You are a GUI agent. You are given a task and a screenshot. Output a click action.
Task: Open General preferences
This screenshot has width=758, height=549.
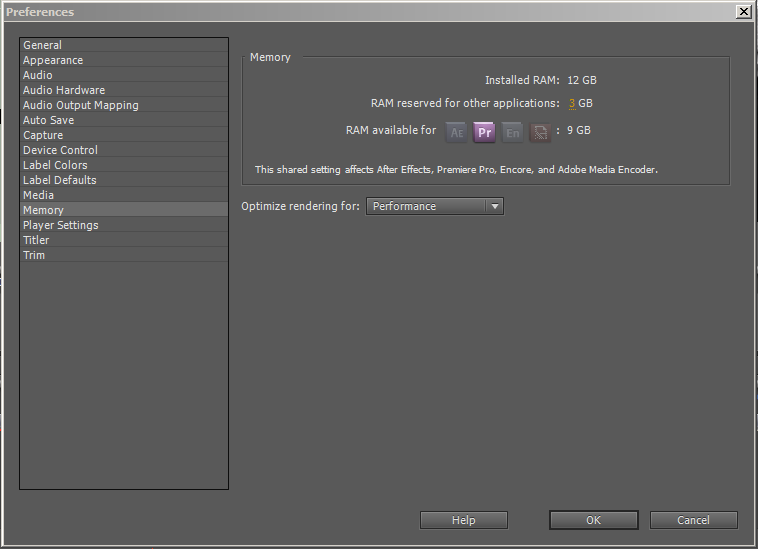coord(124,45)
